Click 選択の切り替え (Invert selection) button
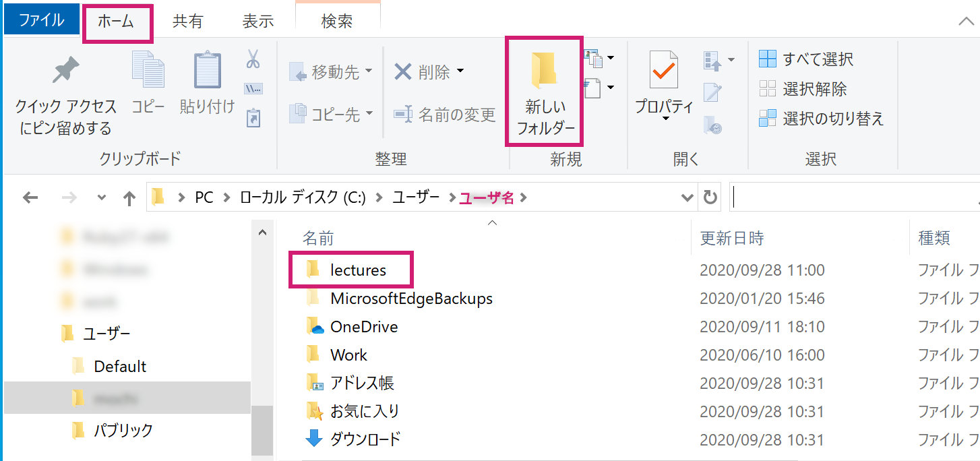 click(821, 119)
